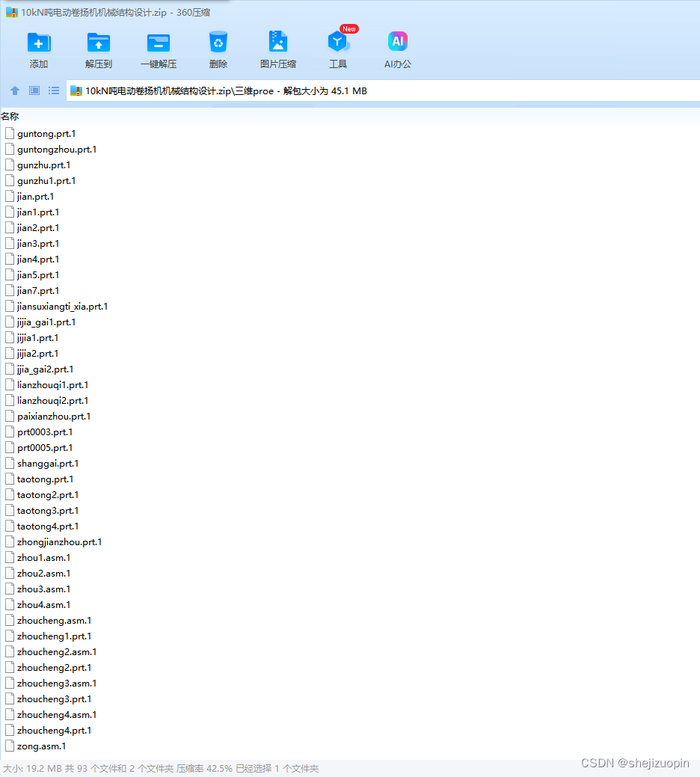Select file jian5.prt.1
The width and height of the screenshot is (700, 777).
pos(32,275)
